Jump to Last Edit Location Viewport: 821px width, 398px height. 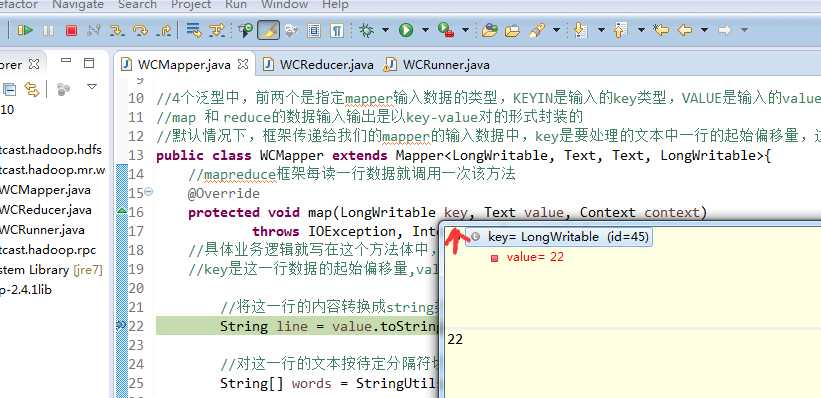661,30
